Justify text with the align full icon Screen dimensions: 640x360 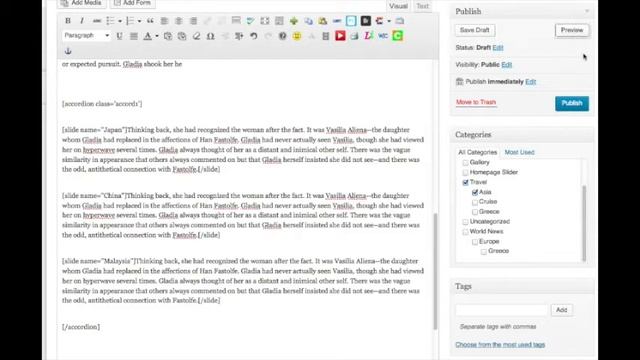click(x=133, y=36)
